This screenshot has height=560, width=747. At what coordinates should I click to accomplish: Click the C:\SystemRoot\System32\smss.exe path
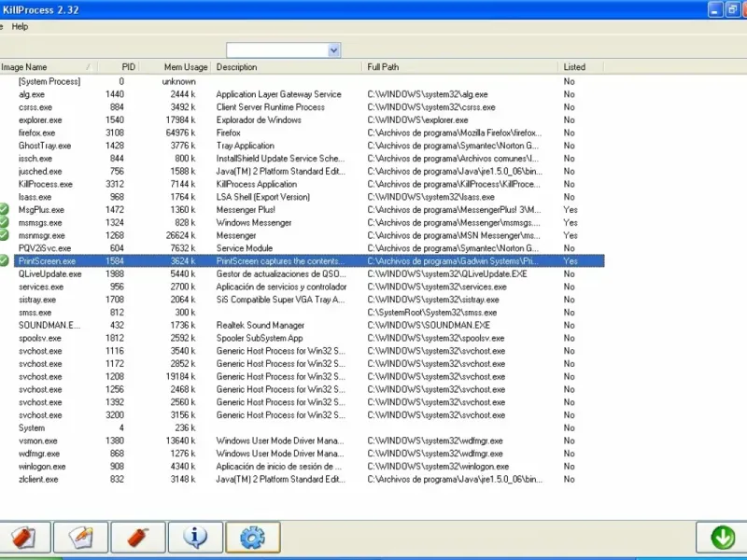click(432, 313)
